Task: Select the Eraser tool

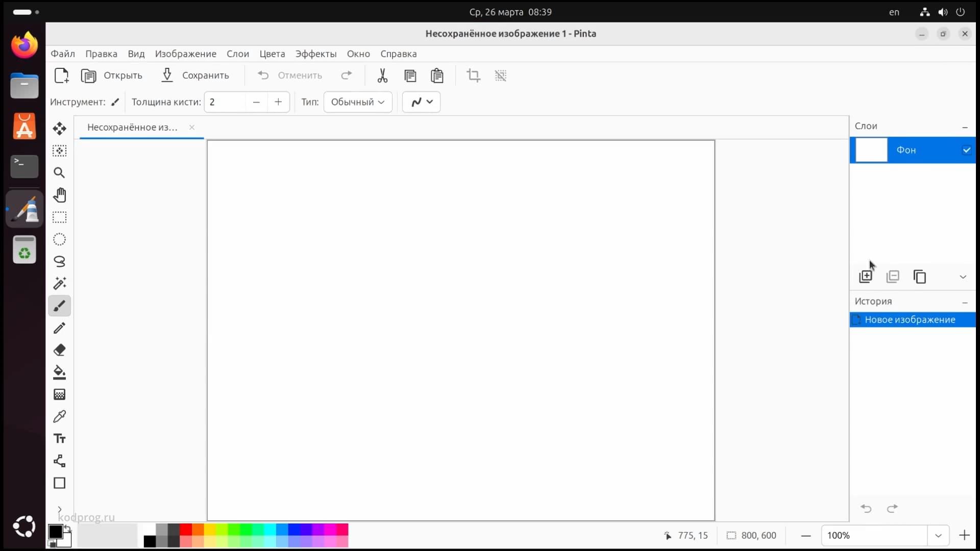Action: pyautogui.click(x=59, y=350)
